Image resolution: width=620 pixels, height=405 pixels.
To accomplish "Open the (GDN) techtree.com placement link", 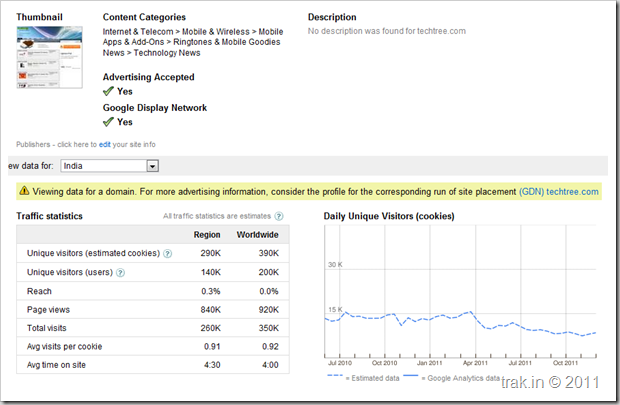I will pyautogui.click(x=558, y=191).
